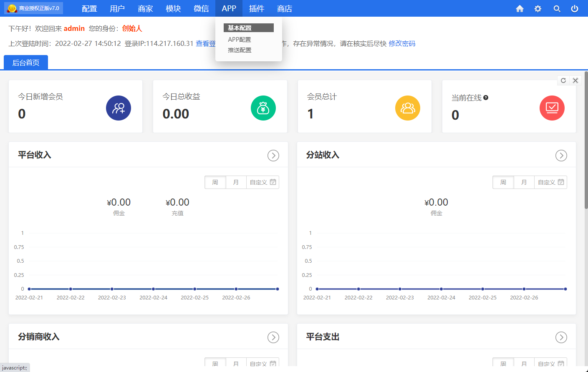Open the 配置 menu
The width and height of the screenshot is (588, 372).
pos(89,8)
